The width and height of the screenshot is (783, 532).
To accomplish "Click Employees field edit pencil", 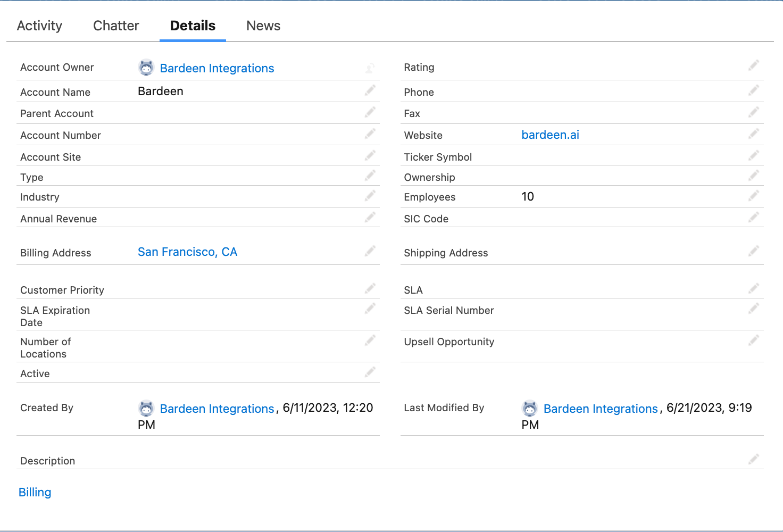I will (754, 196).
